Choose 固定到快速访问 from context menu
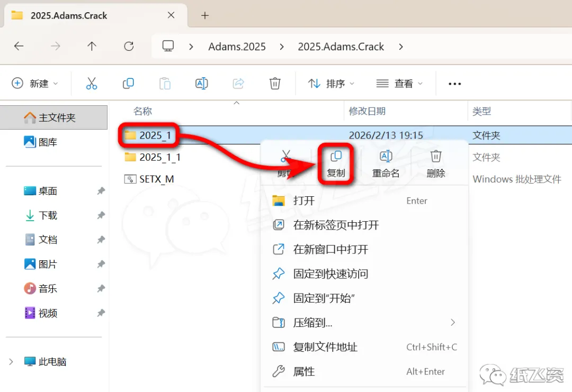This screenshot has height=392, width=572. click(364, 274)
